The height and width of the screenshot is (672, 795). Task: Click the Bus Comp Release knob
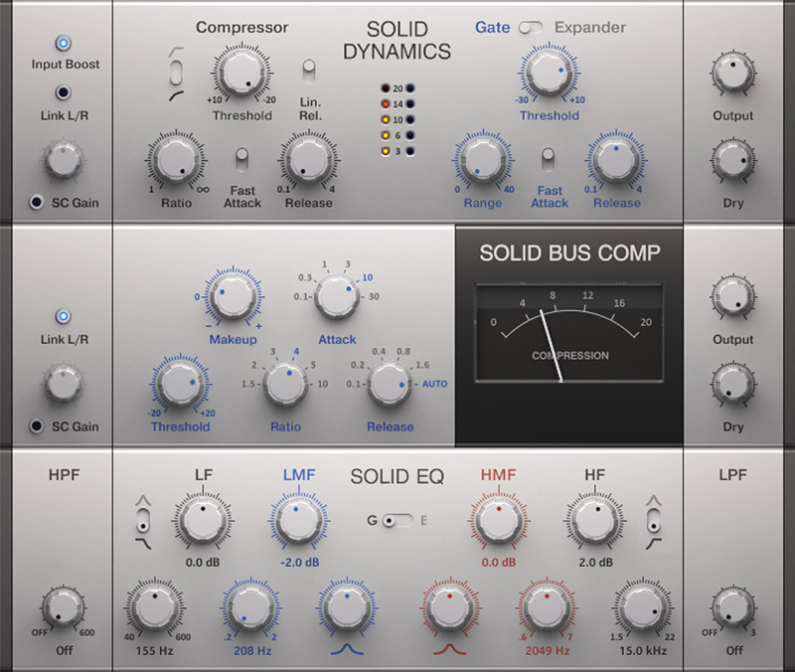[390, 384]
